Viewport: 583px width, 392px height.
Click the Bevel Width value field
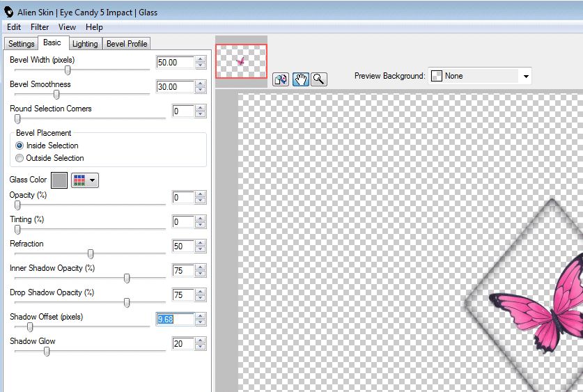click(x=175, y=63)
